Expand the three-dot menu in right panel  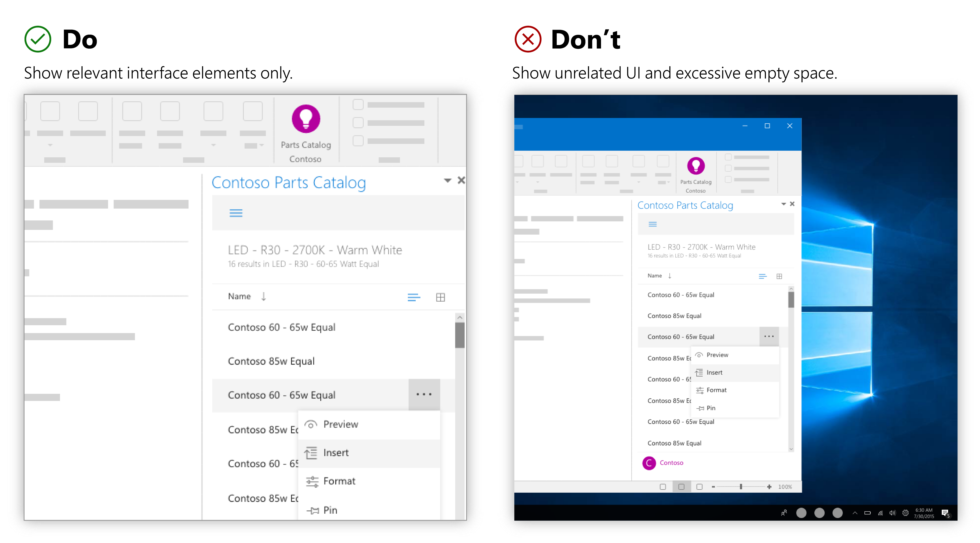click(769, 336)
